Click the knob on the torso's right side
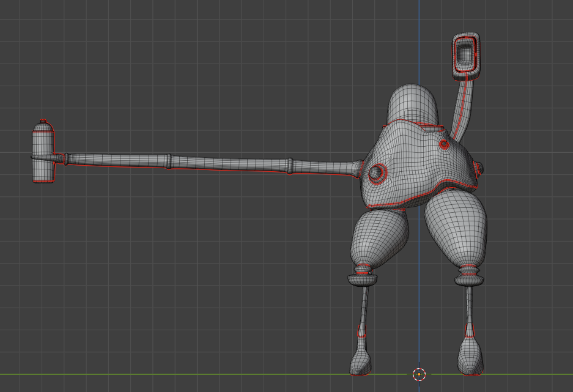The image size is (573, 392). (479, 169)
